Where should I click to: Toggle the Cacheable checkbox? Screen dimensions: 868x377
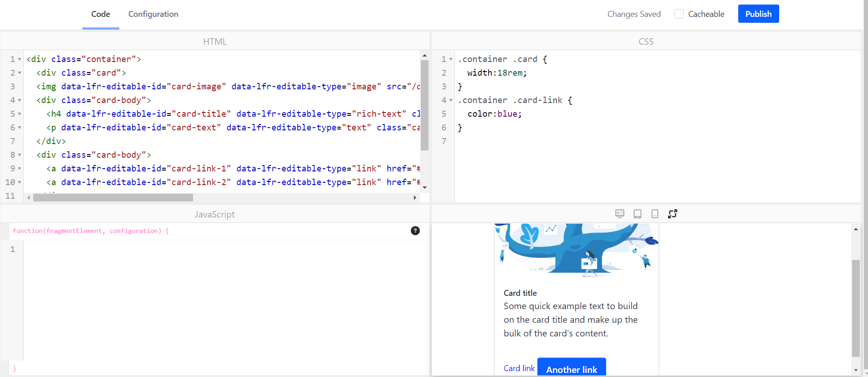(679, 14)
